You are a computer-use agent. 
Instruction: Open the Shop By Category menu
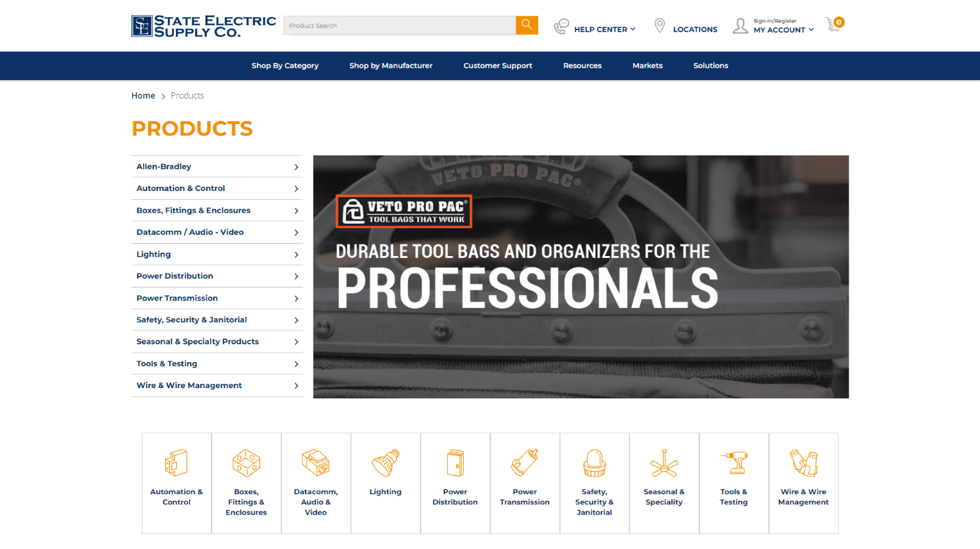[x=285, y=66]
